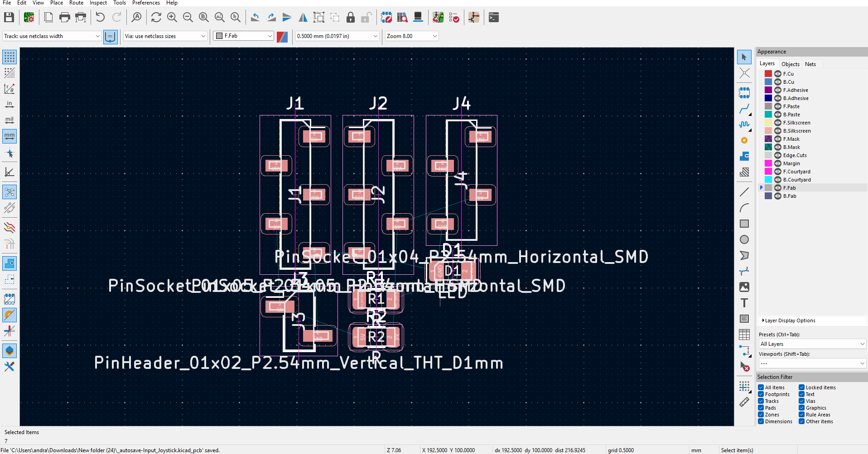Select the Measure ruler tool
The height and width of the screenshot is (454, 868).
744,402
